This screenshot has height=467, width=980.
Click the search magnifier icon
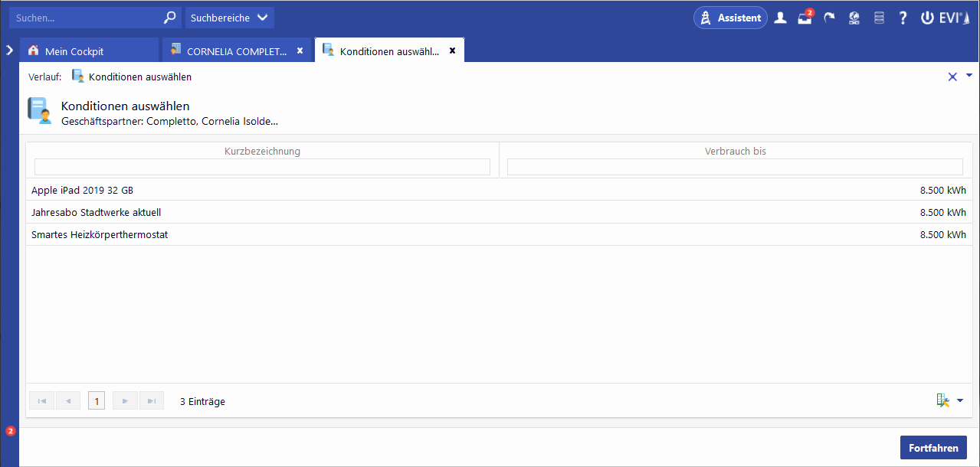click(x=170, y=18)
